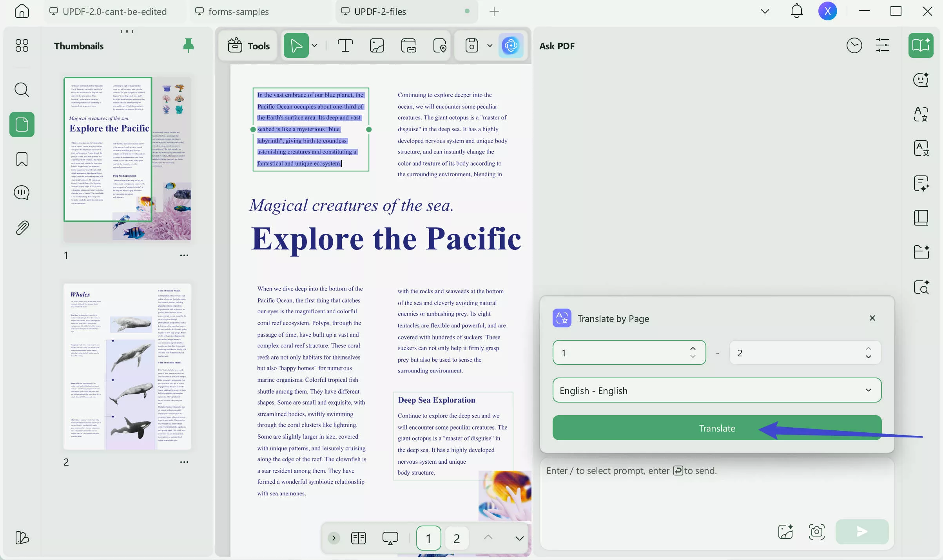Add a hyperlink using the link tool
The height and width of the screenshot is (560, 943).
(x=408, y=46)
